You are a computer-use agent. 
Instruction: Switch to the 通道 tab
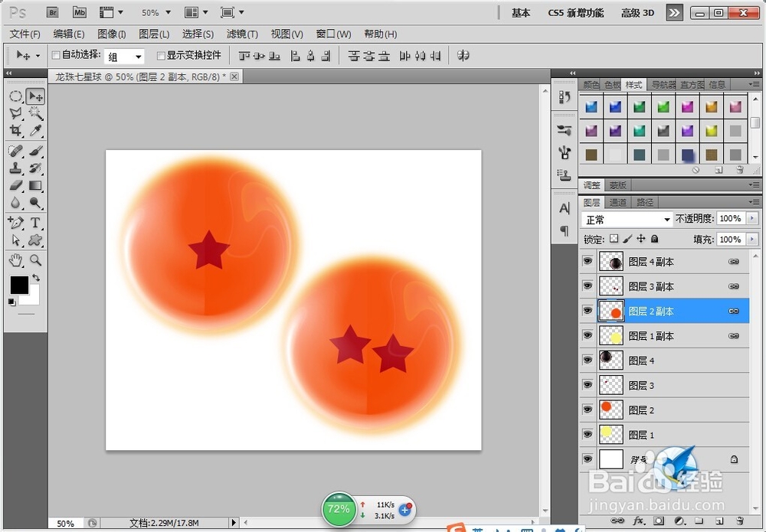click(617, 203)
